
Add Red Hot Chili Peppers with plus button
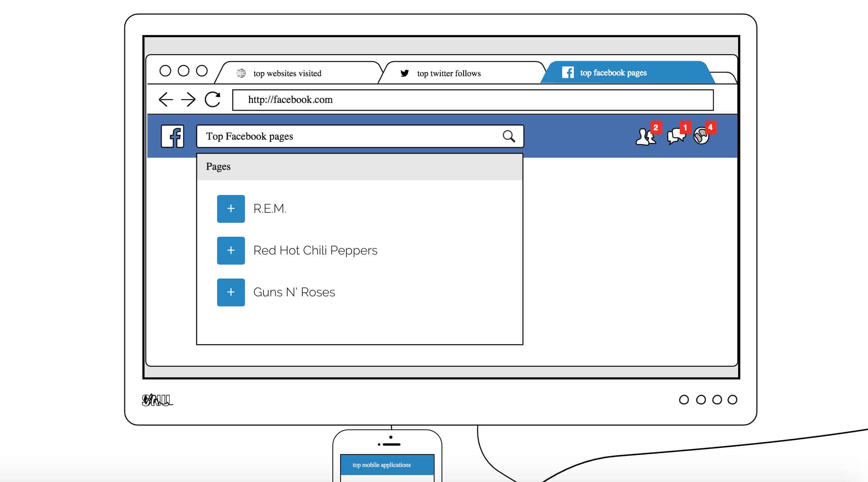click(231, 251)
